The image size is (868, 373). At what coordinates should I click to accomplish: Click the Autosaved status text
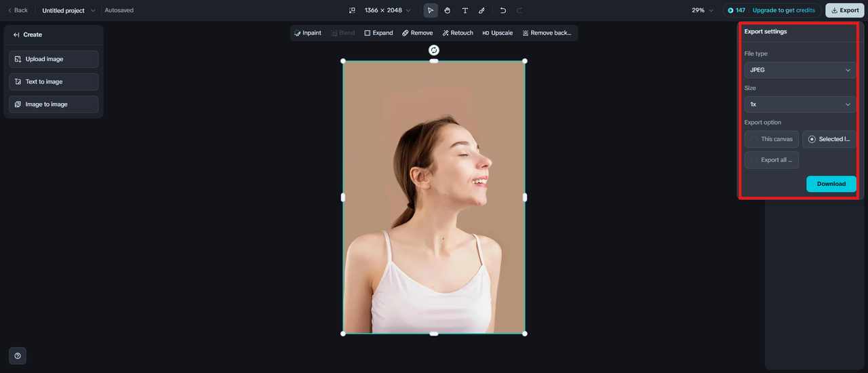(x=119, y=10)
